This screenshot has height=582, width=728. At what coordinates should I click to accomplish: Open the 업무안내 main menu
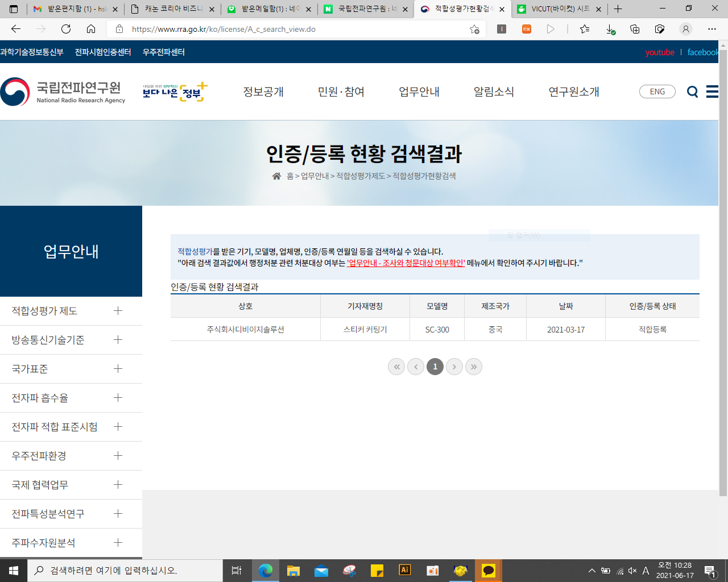click(x=419, y=92)
